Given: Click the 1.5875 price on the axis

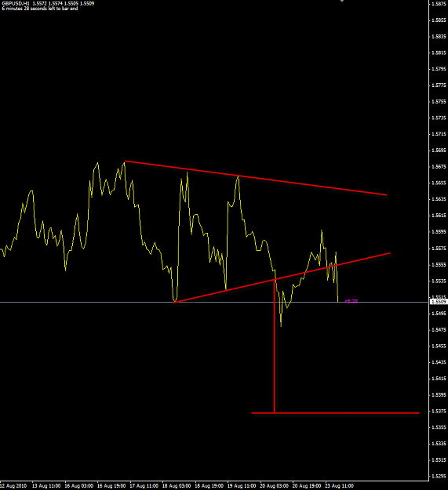Looking at the screenshot, I should 439,4.
